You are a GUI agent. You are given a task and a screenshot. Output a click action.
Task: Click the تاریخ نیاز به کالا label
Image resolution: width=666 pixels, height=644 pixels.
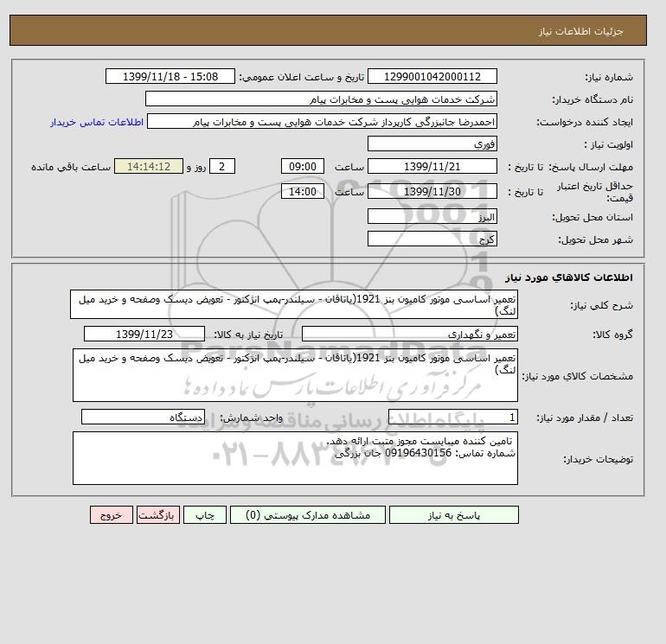tap(248, 335)
